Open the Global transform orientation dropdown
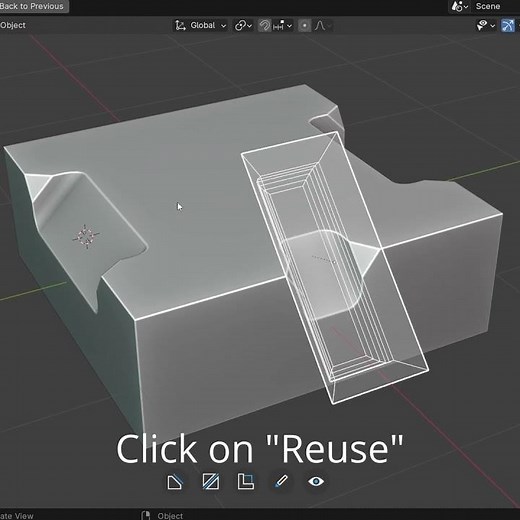Viewport: 520px width, 520px height. 201,25
